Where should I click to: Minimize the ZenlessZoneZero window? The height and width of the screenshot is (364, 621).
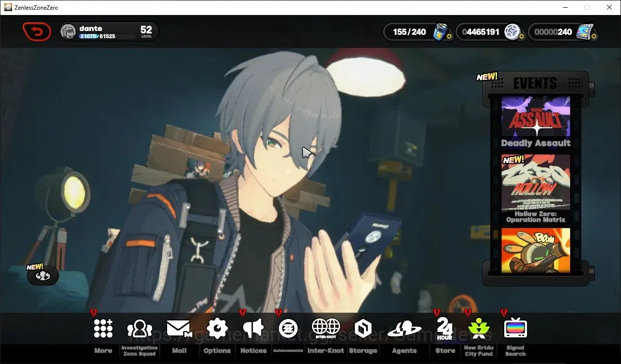[x=565, y=7]
